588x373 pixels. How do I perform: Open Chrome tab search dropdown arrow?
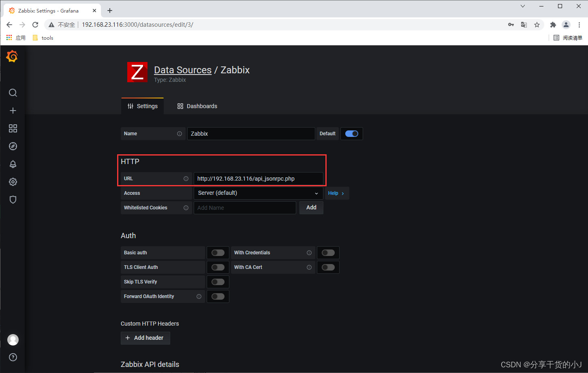coord(523,6)
